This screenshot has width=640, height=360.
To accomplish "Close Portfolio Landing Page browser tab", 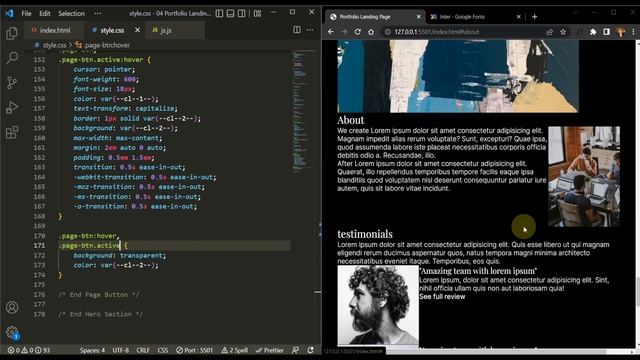I will [x=418, y=17].
